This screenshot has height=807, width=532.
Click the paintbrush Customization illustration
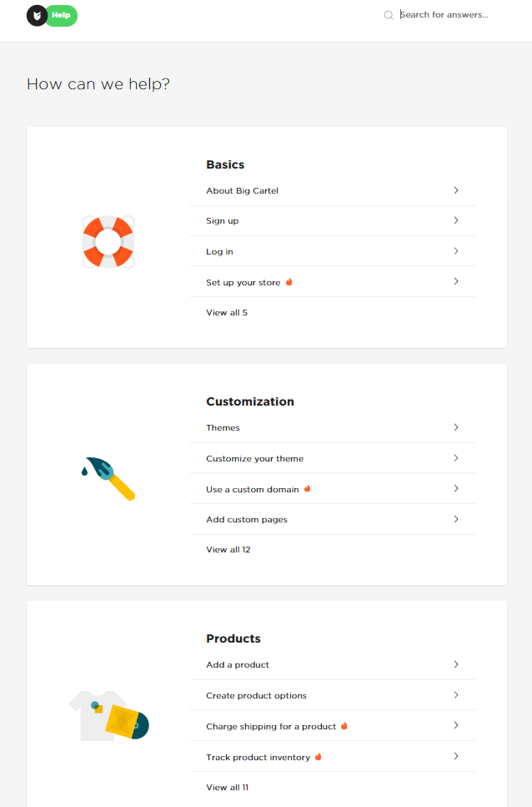108,479
